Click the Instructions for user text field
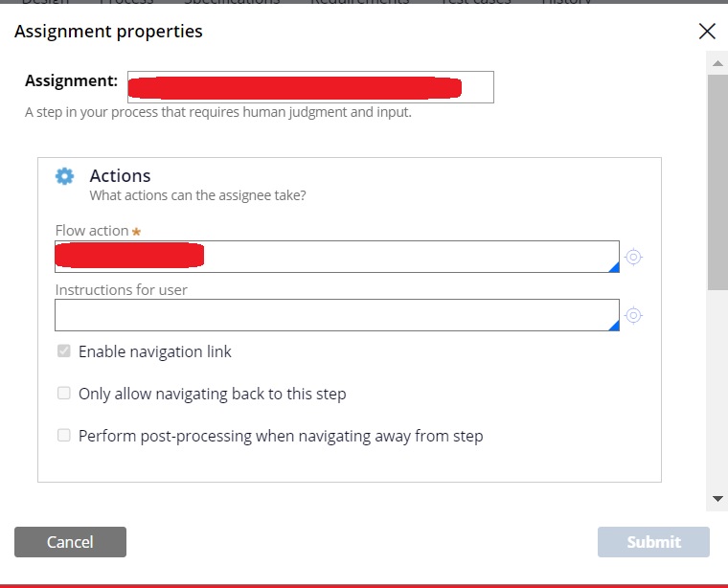 click(335, 315)
